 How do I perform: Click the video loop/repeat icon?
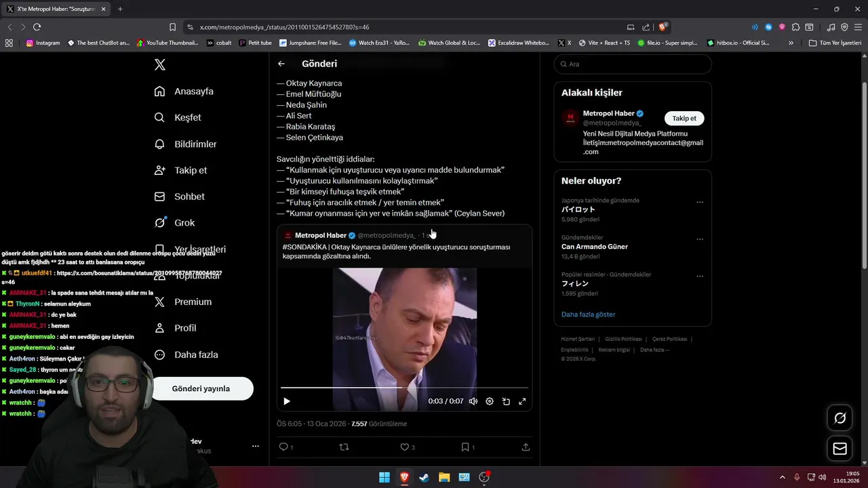coord(506,401)
